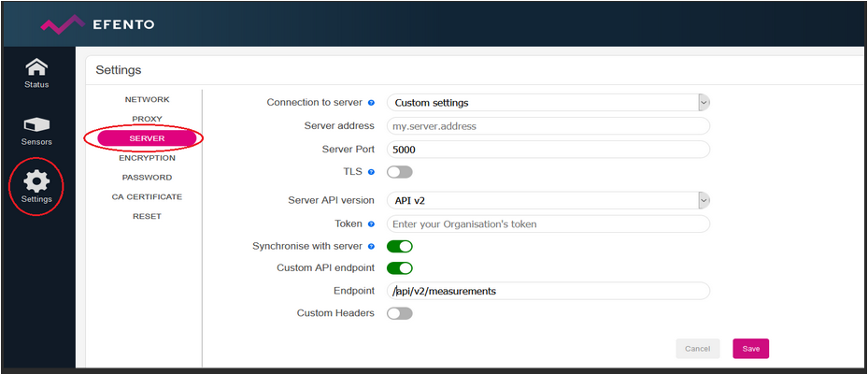868x374 pixels.
Task: Expand the Server API version dropdown
Action: (x=548, y=200)
